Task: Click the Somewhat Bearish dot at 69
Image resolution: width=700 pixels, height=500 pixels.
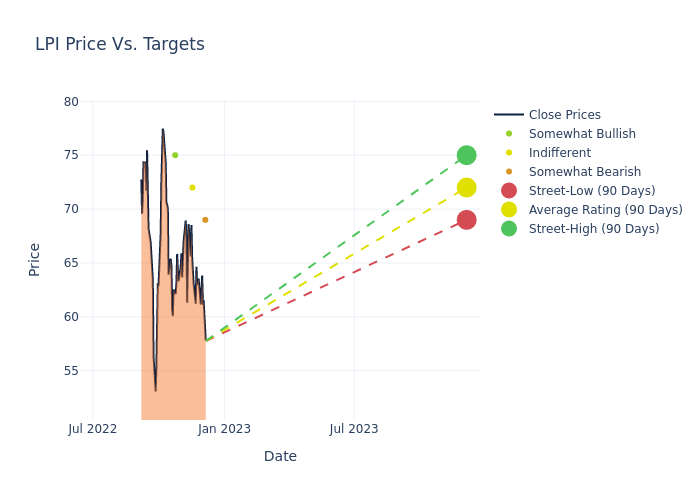Action: tap(205, 220)
